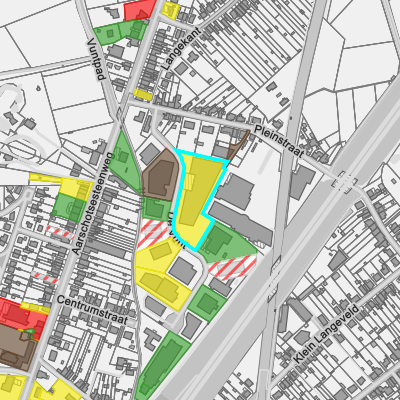Click the Langekant street label
Viewport: 400px width, 400px height.
tap(181, 49)
